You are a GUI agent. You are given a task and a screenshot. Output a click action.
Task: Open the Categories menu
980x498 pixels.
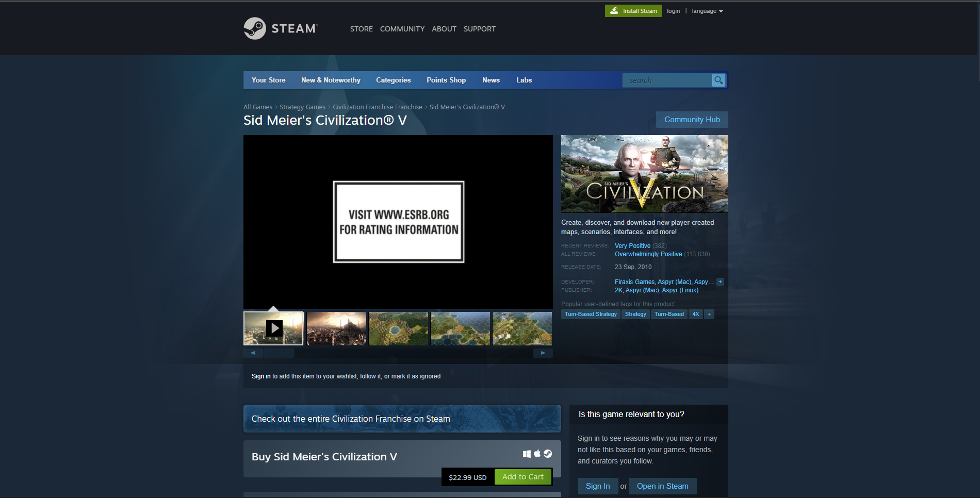point(393,80)
